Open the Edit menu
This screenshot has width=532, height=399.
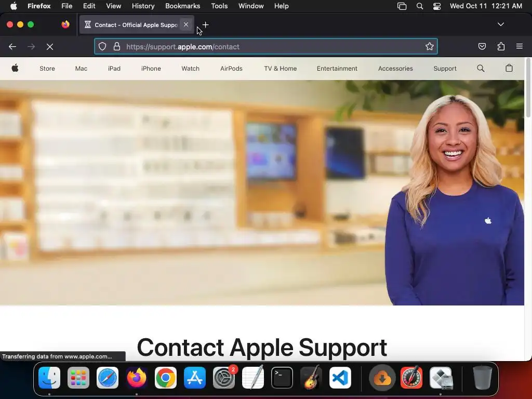[x=89, y=6]
